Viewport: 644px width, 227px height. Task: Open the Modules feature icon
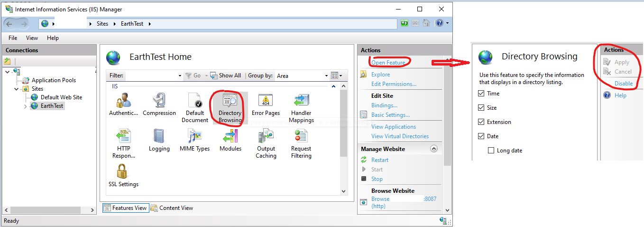230,136
